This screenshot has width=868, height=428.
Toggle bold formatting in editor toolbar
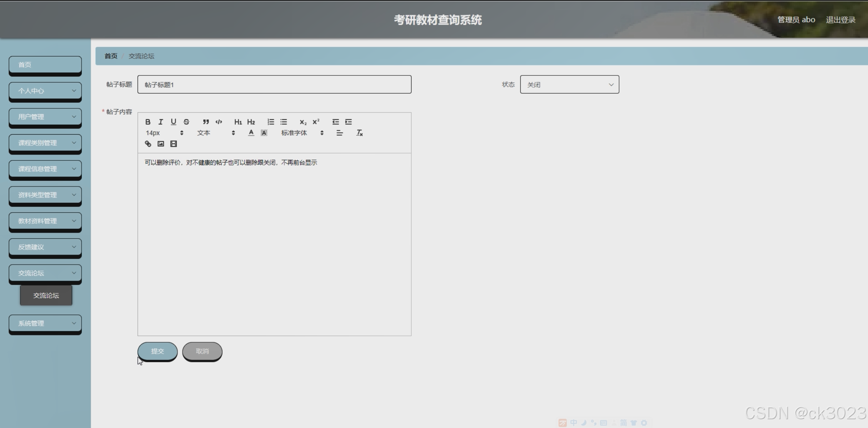click(148, 122)
